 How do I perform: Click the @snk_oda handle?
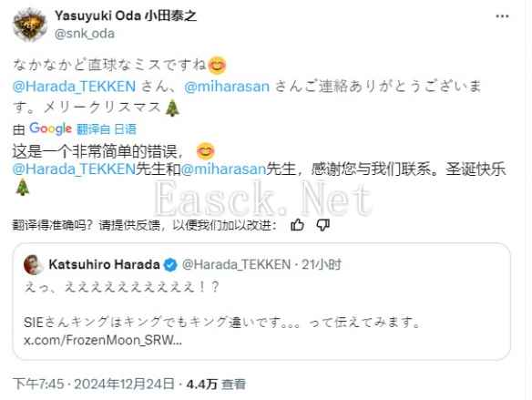tap(85, 34)
